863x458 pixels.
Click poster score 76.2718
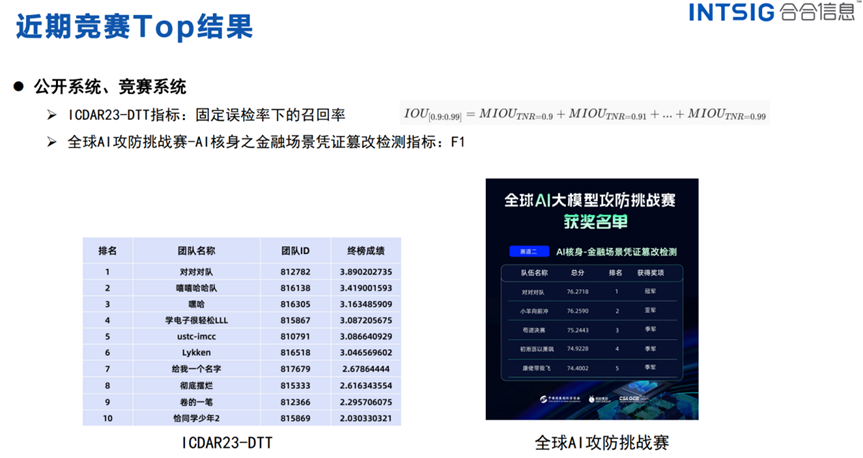[x=577, y=291]
